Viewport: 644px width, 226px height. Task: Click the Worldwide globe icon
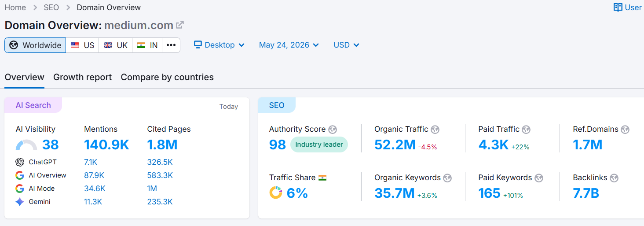pos(14,45)
